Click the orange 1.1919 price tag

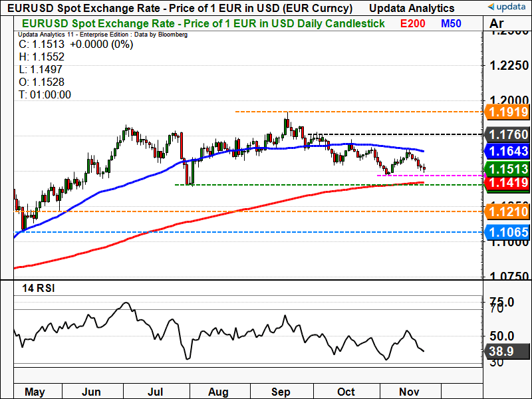507,112
